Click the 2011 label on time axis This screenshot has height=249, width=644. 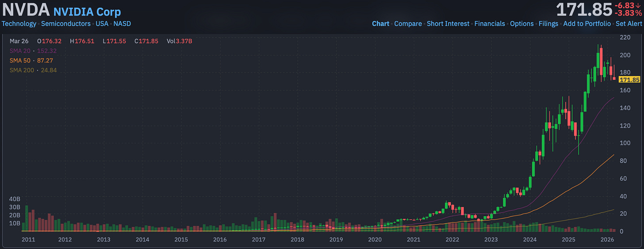28,240
